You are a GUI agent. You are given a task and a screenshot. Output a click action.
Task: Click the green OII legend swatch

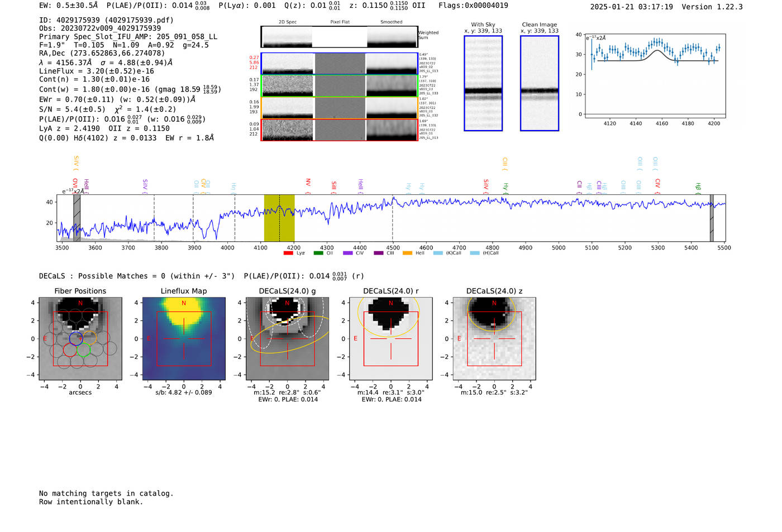(318, 253)
